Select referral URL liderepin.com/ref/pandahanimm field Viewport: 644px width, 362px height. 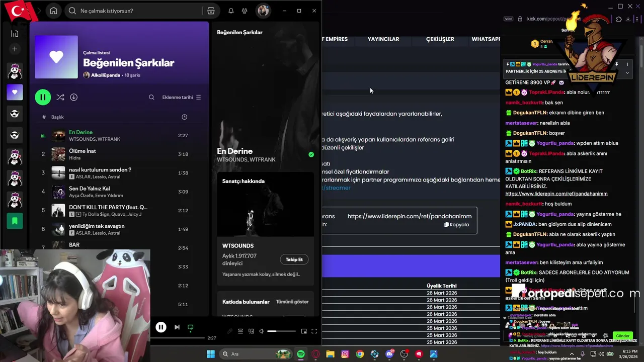(410, 216)
